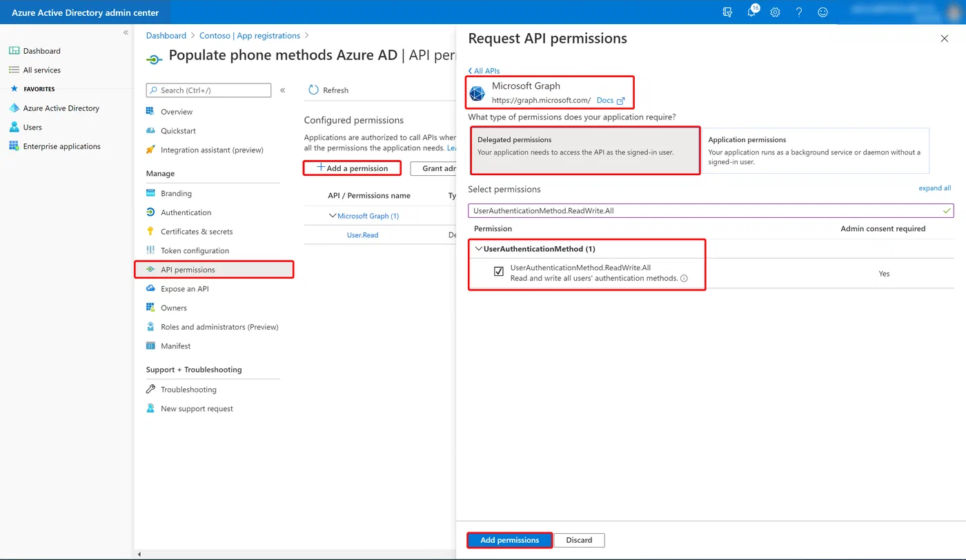Open API permissions menu item
The image size is (966, 560).
(214, 270)
